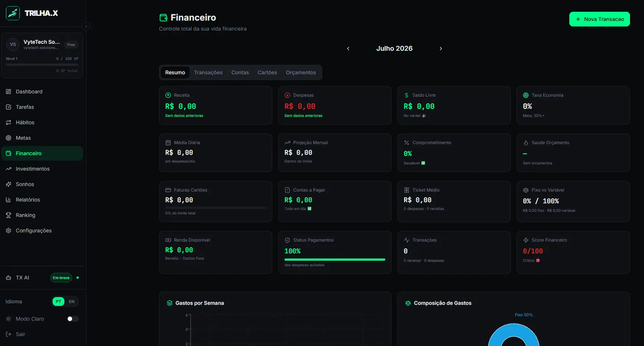
Task: Click the Financeiro wallet icon in sidebar
Action: click(8, 153)
